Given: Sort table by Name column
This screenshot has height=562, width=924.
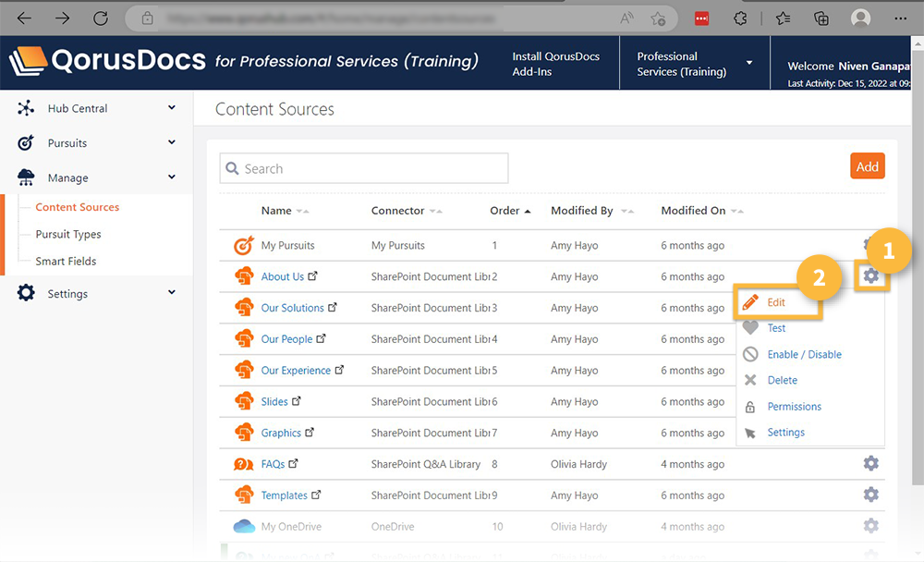Looking at the screenshot, I should (285, 211).
